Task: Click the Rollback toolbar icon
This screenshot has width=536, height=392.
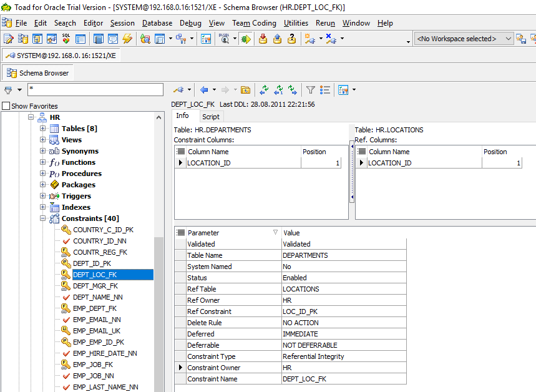Action: tap(277, 39)
